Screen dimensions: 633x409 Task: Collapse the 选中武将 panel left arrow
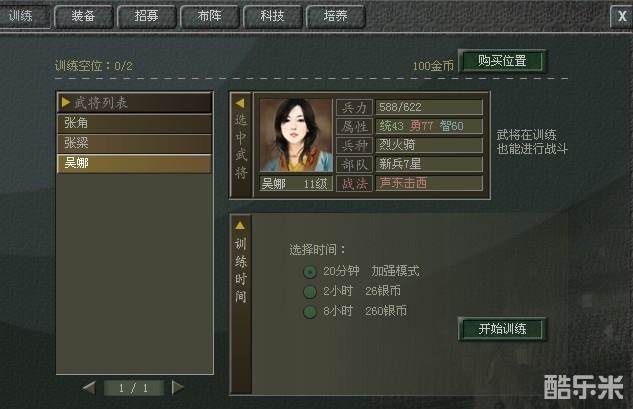240,103
